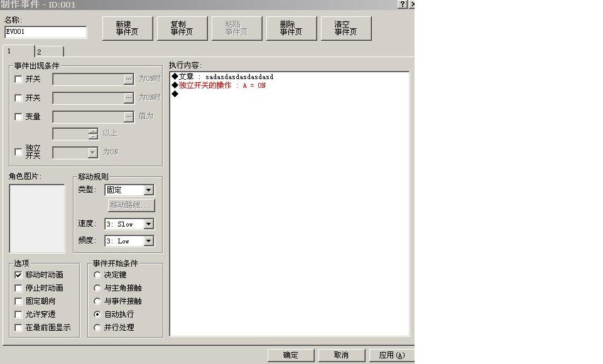Click the 角色图片 graphic preview box
This screenshot has width=603, height=364.
click(37, 218)
